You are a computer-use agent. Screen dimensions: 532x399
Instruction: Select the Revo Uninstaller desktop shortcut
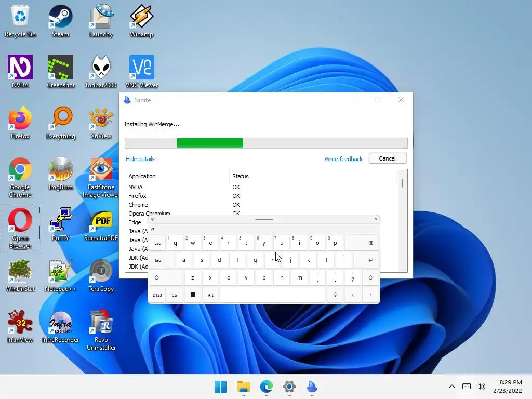point(101,330)
